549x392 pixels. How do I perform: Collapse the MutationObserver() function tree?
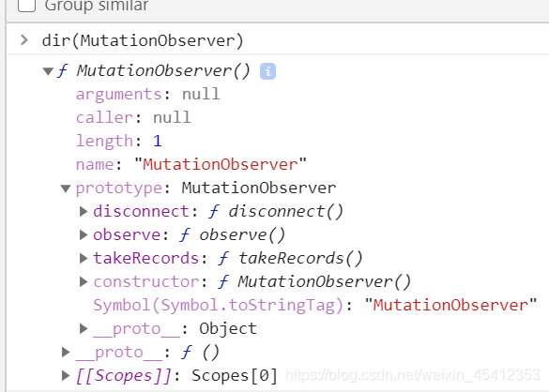click(48, 71)
